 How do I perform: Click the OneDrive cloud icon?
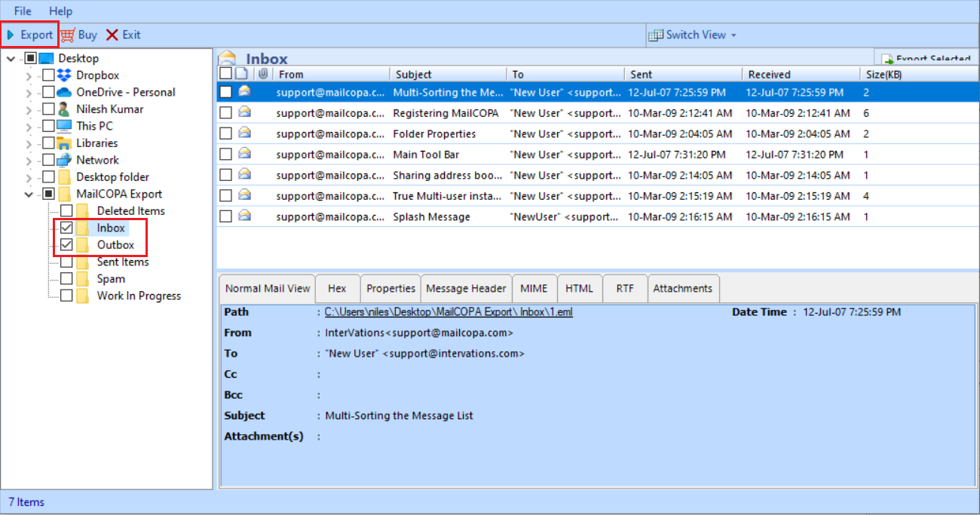65,92
